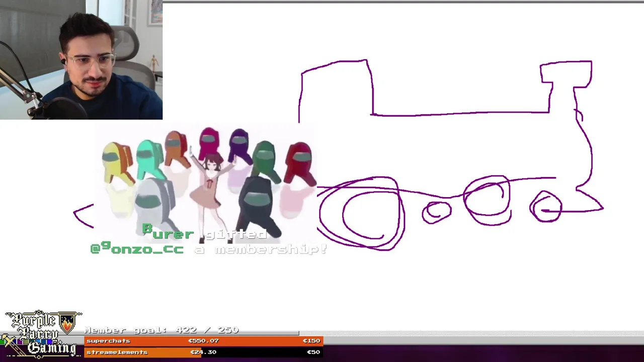Click the streamer webcam feed
Screen dimensions: 644x362
tap(81, 59)
